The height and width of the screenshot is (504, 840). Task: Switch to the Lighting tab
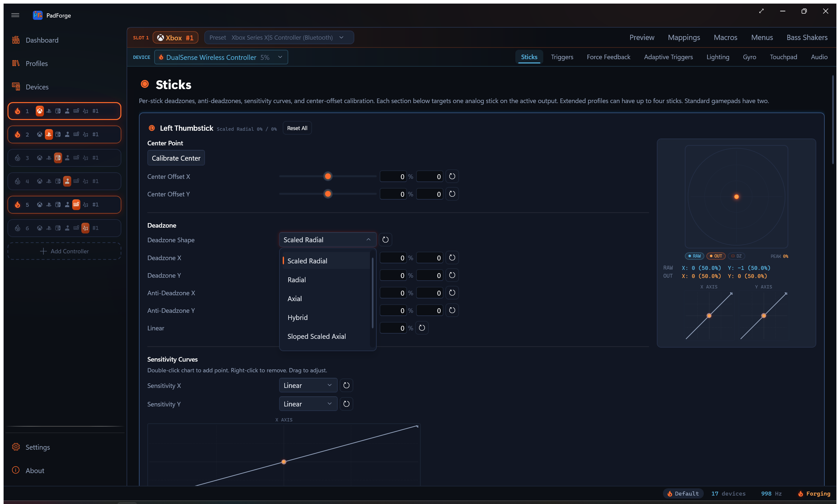click(x=718, y=57)
